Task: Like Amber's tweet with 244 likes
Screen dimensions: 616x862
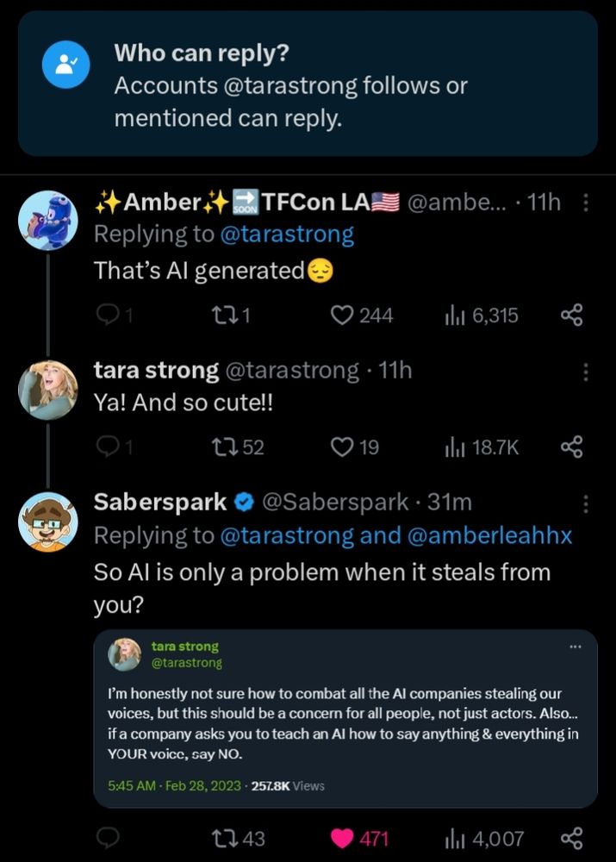Action: click(343, 315)
